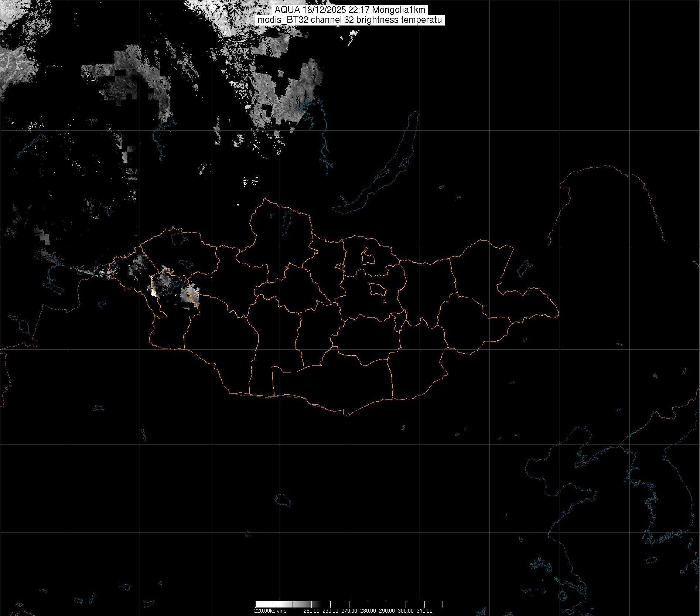700x616 pixels.
Task: Select the 220.00kelvins scale label
Action: tap(270, 611)
